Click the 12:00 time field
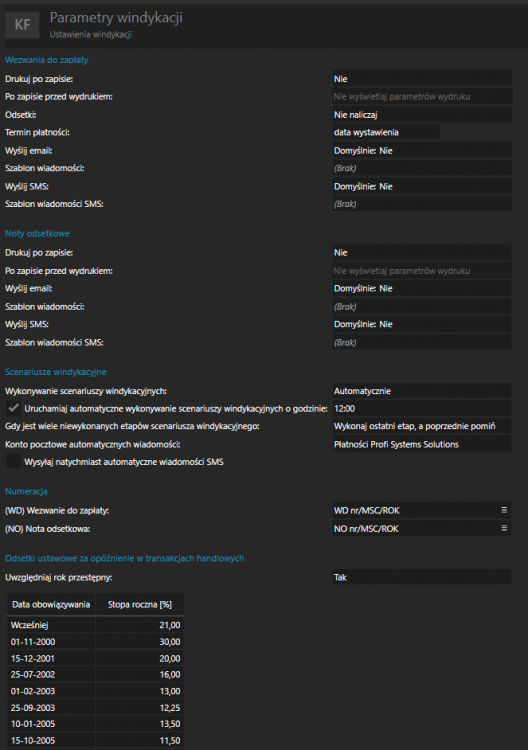This screenshot has width=528, height=750. [x=422, y=408]
